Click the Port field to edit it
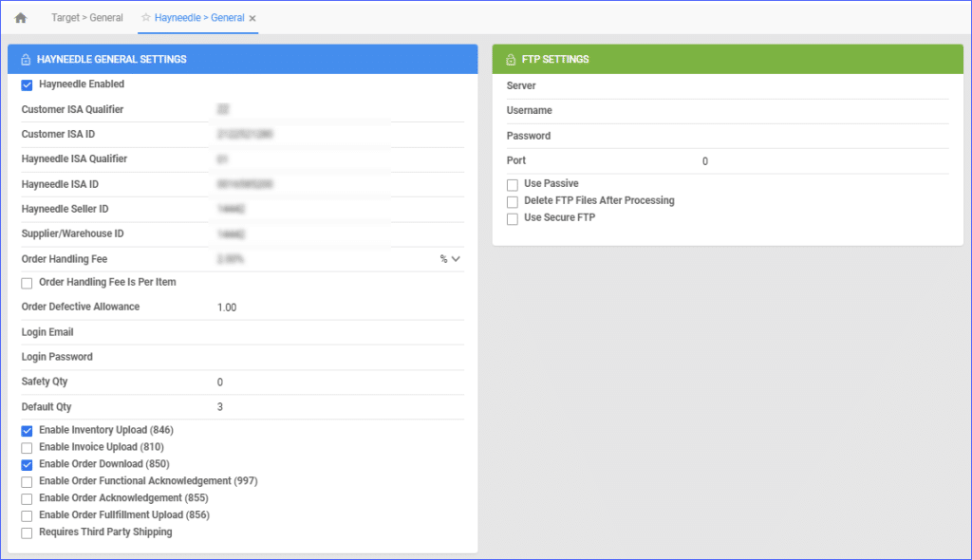Image resolution: width=972 pixels, height=560 pixels. pyautogui.click(x=759, y=160)
